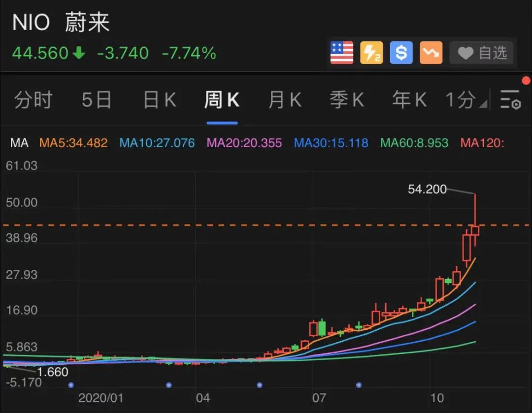This screenshot has width=532, height=413.
Task: Tap the MA10:27.076 value
Action: pyautogui.click(x=157, y=143)
